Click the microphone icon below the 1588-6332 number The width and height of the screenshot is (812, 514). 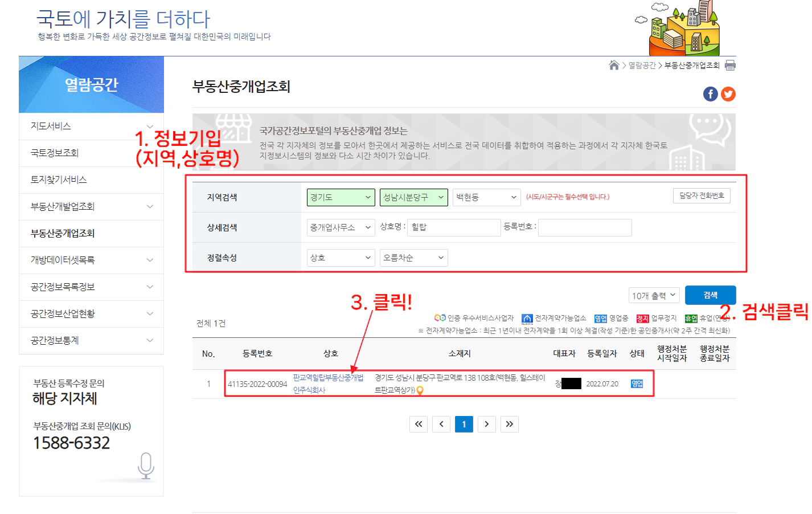[147, 466]
